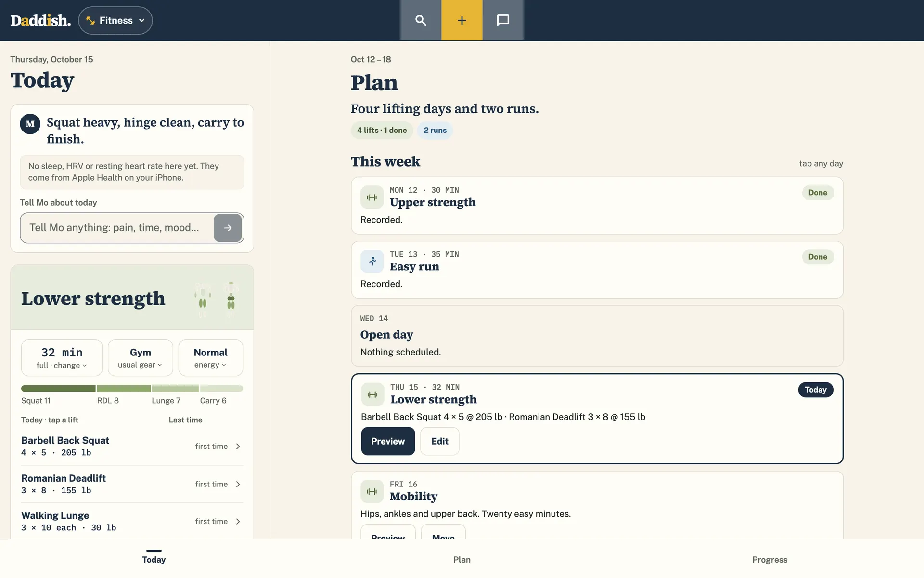Click the Apple Health info notice
The image size is (924, 578).
(x=132, y=172)
